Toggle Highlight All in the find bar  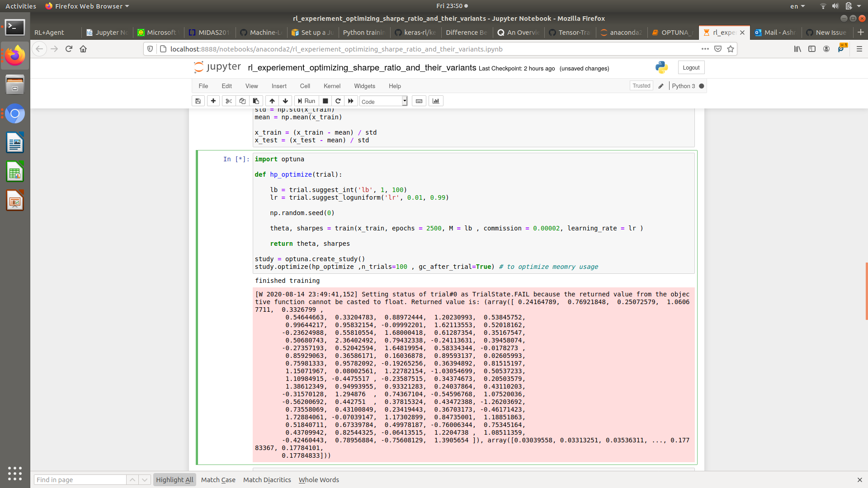pyautogui.click(x=175, y=479)
